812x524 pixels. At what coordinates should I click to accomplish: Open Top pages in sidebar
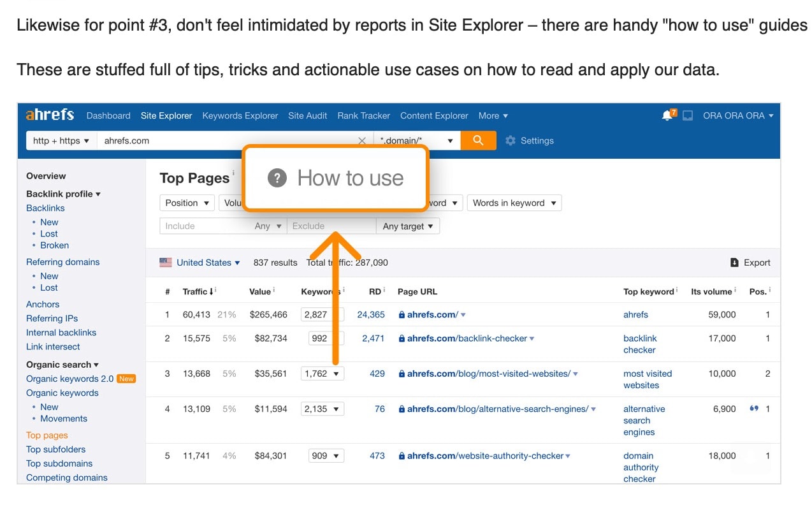tap(47, 435)
